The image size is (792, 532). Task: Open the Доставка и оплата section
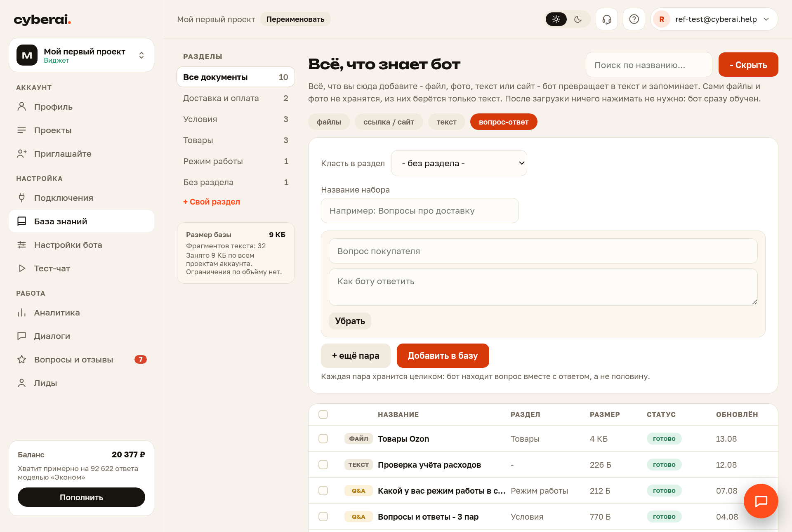236,98
